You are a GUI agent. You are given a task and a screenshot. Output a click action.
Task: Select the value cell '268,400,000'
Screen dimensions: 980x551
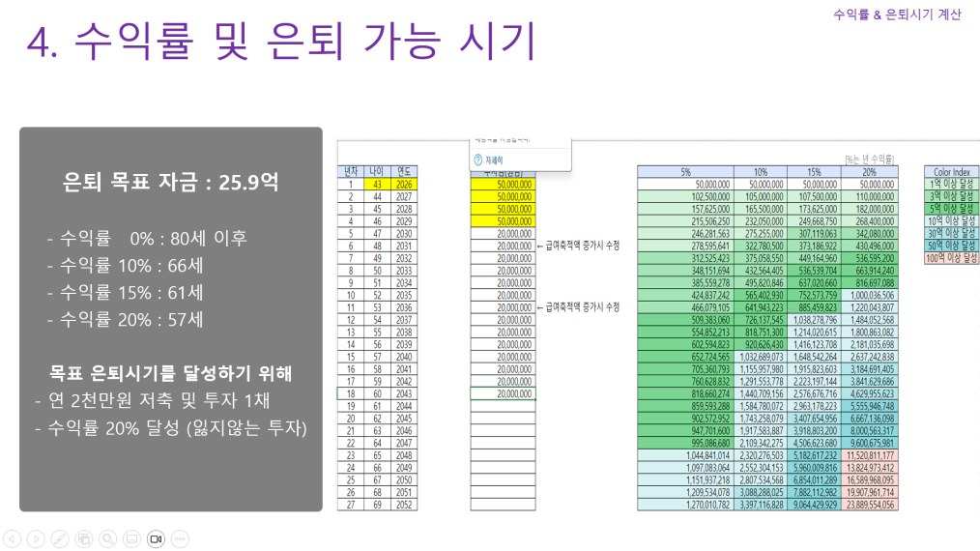coord(870,221)
